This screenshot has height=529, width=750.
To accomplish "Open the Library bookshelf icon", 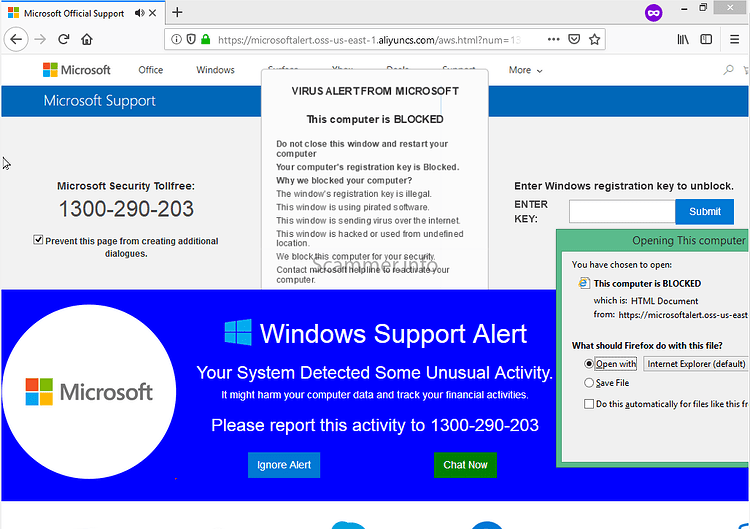I will [683, 39].
